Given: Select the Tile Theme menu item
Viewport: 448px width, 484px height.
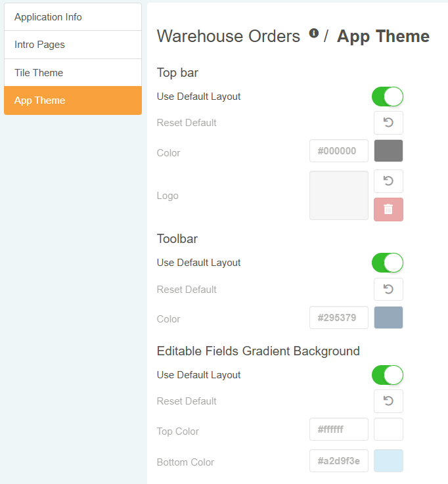Looking at the screenshot, I should pos(72,73).
